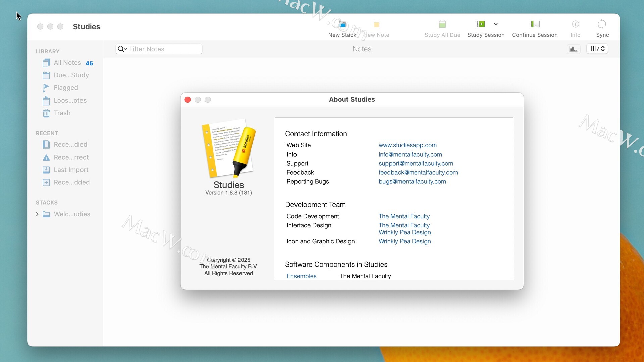Start a Study Session from the toolbar
Image resolution: width=644 pixels, height=362 pixels.
click(x=481, y=24)
